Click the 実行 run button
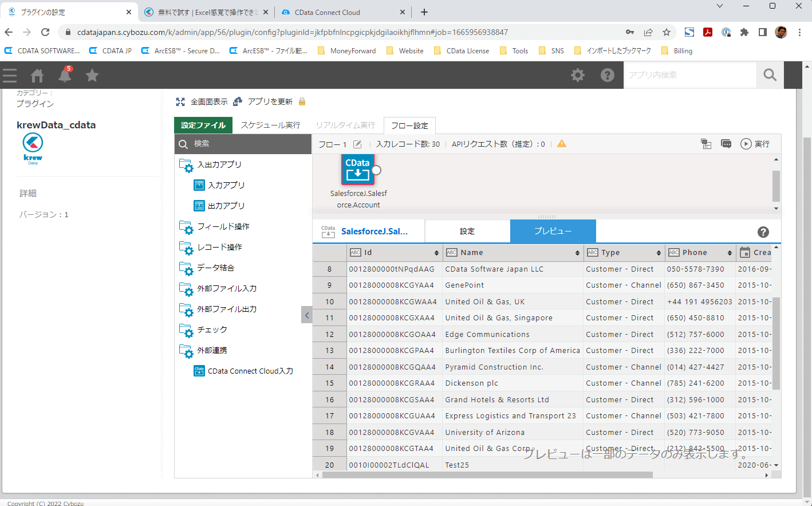The height and width of the screenshot is (506, 812). tap(755, 144)
